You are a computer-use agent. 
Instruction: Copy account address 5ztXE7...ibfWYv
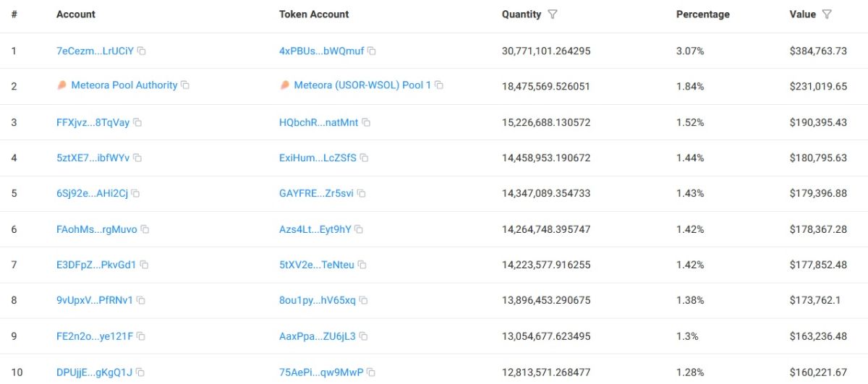137,158
